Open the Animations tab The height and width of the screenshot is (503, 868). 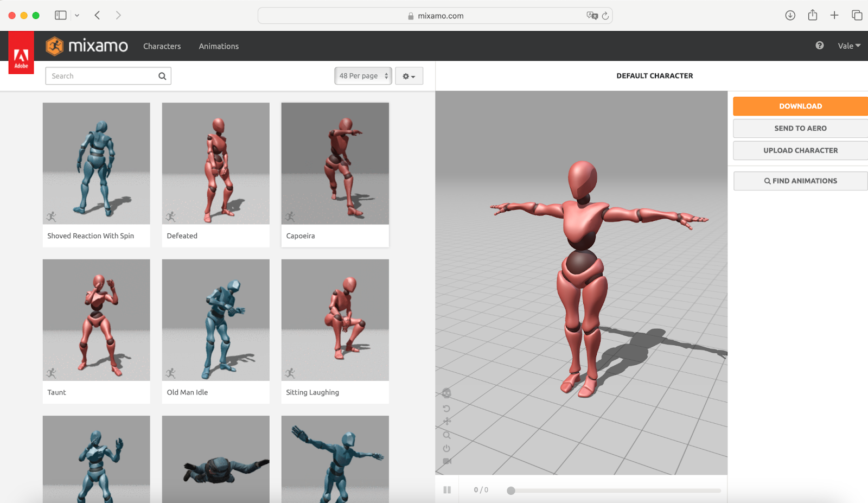tap(219, 46)
